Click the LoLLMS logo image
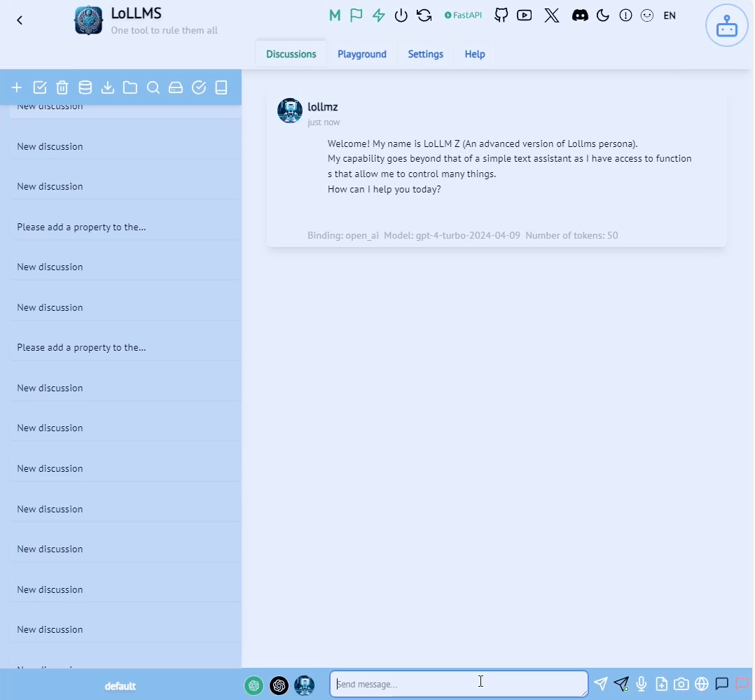Screen dimensions: 755x700 point(88,20)
